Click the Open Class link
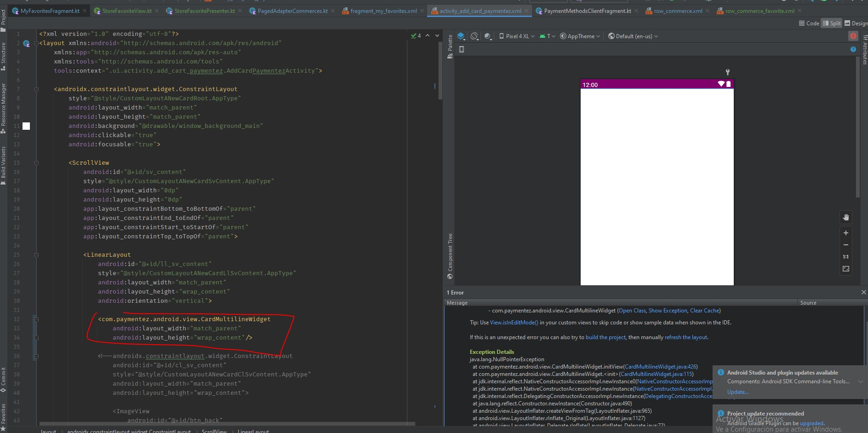The image size is (868, 433). 632,311
